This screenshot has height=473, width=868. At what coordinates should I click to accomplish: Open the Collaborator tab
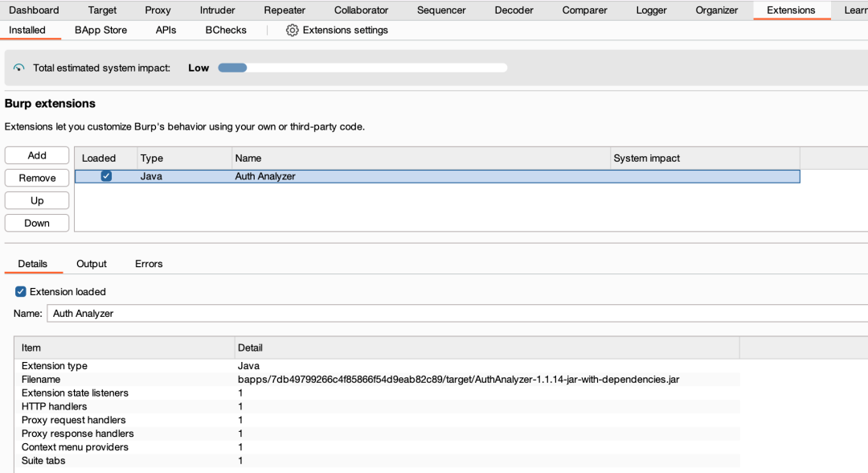coord(361,10)
